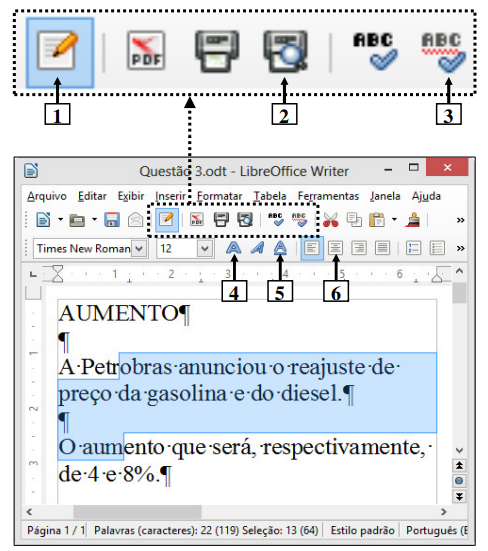Screen dimensions: 488x551
Task: Toggle Italic formatting
Action: coord(257,248)
